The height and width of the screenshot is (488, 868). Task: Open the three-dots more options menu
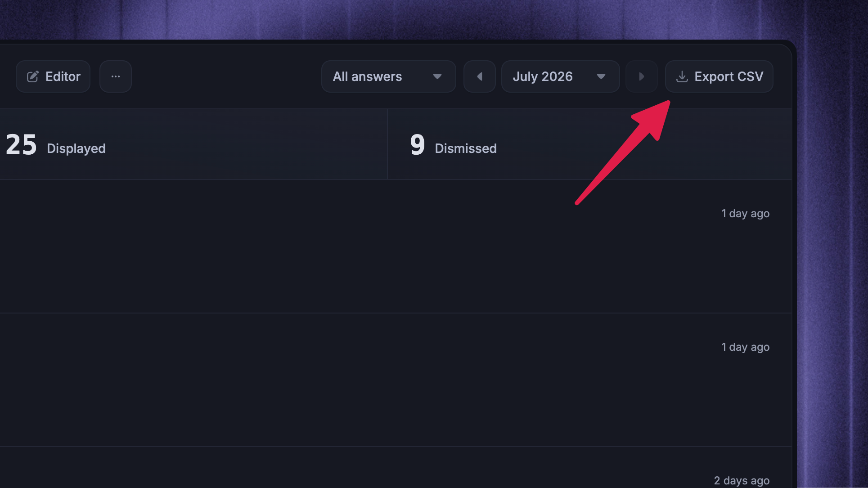(x=116, y=76)
